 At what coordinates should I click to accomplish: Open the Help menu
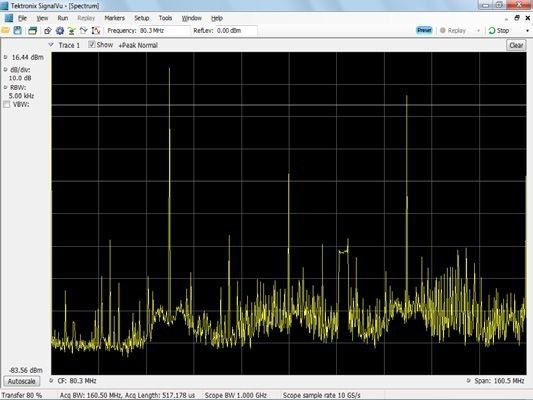pyautogui.click(x=217, y=18)
